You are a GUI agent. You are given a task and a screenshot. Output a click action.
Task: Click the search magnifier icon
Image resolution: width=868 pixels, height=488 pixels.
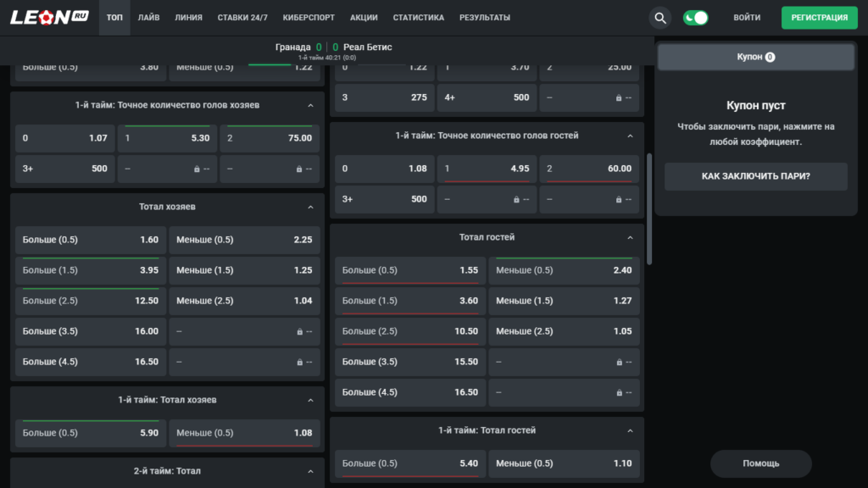(659, 18)
